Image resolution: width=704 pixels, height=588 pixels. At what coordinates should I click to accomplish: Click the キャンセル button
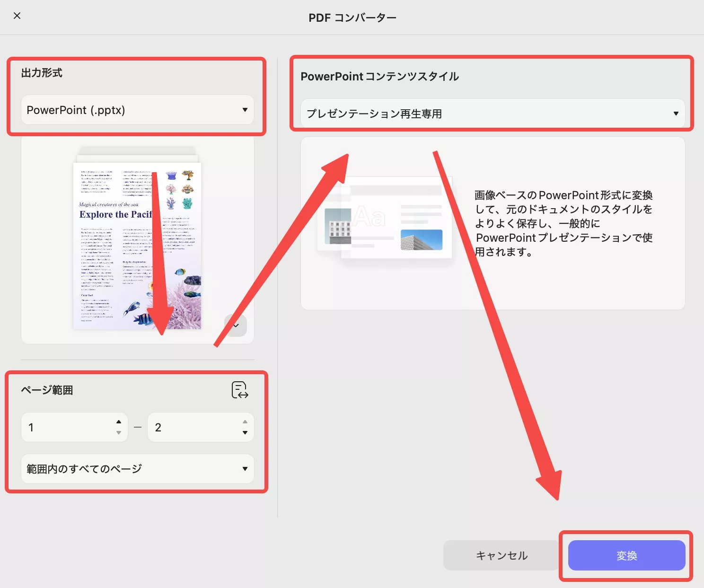pos(502,555)
